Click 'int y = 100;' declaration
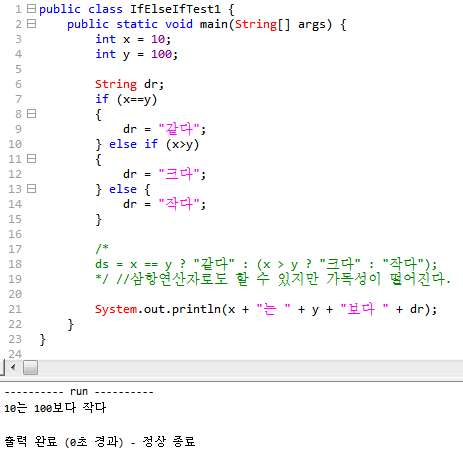Image resolution: width=463 pixels, height=463 pixels. coord(136,54)
